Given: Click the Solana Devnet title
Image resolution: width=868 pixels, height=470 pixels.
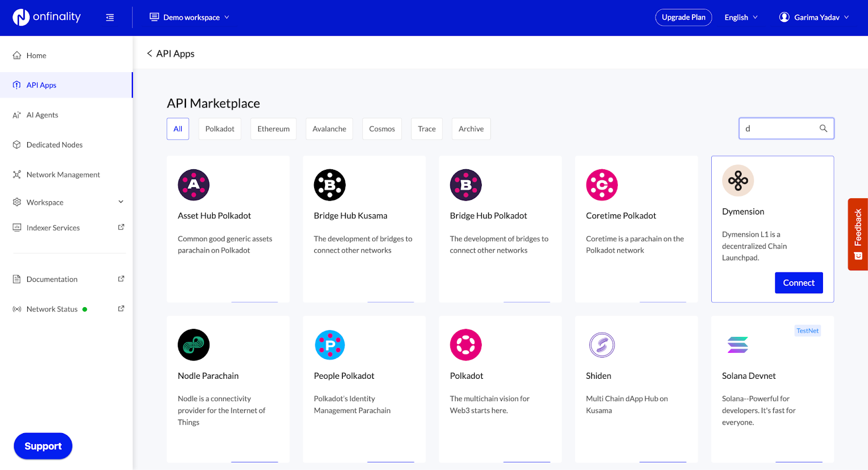Looking at the screenshot, I should 749,376.
